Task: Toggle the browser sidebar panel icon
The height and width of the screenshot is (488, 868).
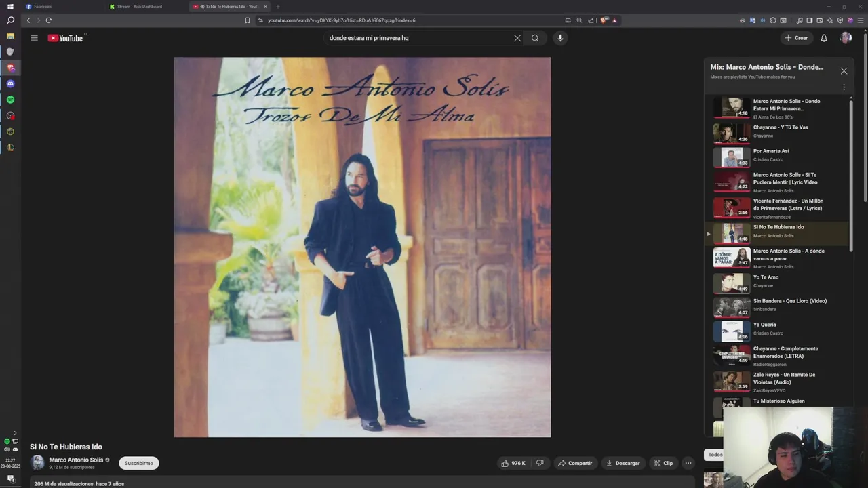Action: point(810,20)
